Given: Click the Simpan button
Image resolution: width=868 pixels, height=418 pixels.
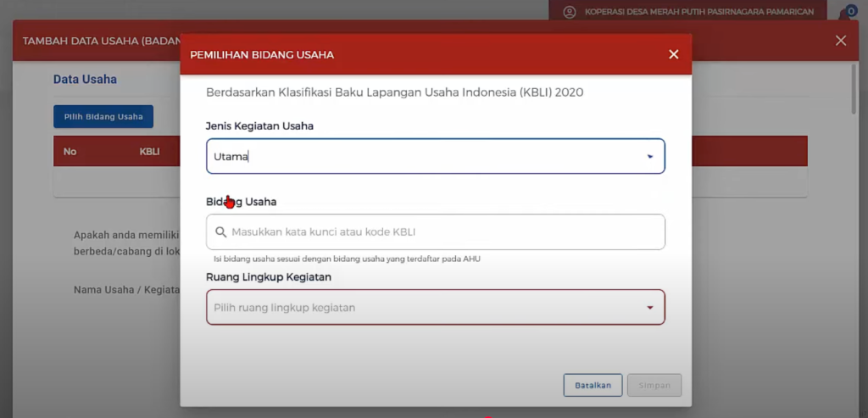Looking at the screenshot, I should 654,385.
